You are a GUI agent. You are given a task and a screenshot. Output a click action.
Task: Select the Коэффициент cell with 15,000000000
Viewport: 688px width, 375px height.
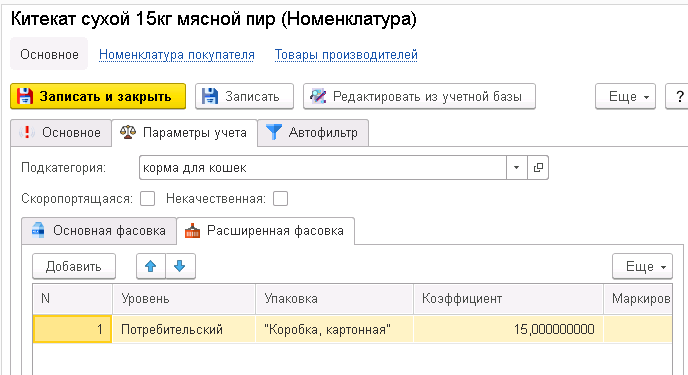(x=508, y=329)
